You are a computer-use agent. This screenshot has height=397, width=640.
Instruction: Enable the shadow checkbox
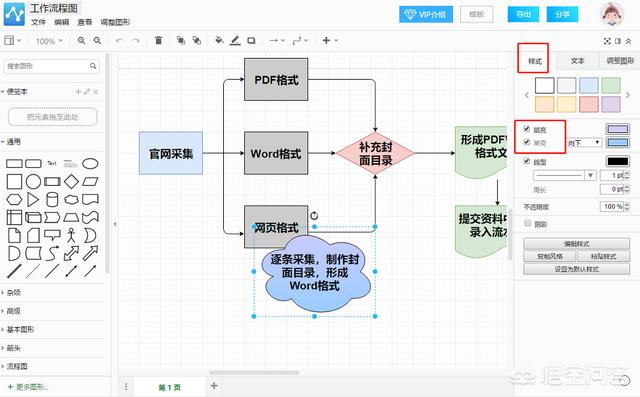click(x=528, y=223)
